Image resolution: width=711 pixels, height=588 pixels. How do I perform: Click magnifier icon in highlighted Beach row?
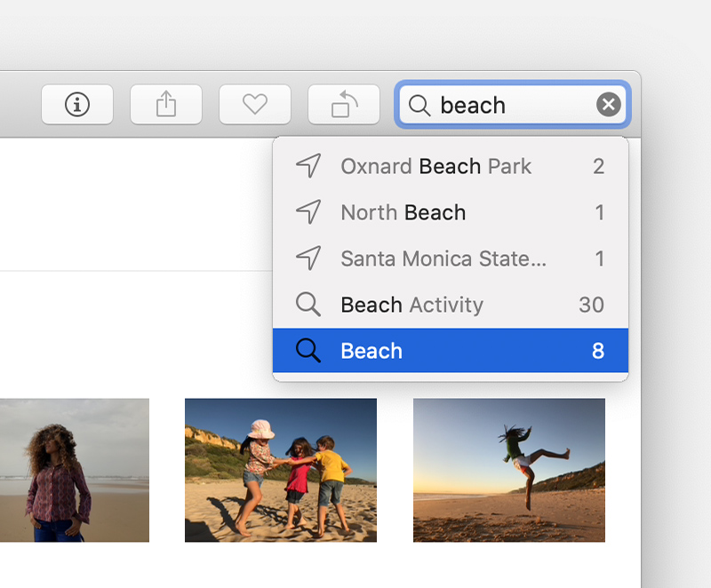308,351
